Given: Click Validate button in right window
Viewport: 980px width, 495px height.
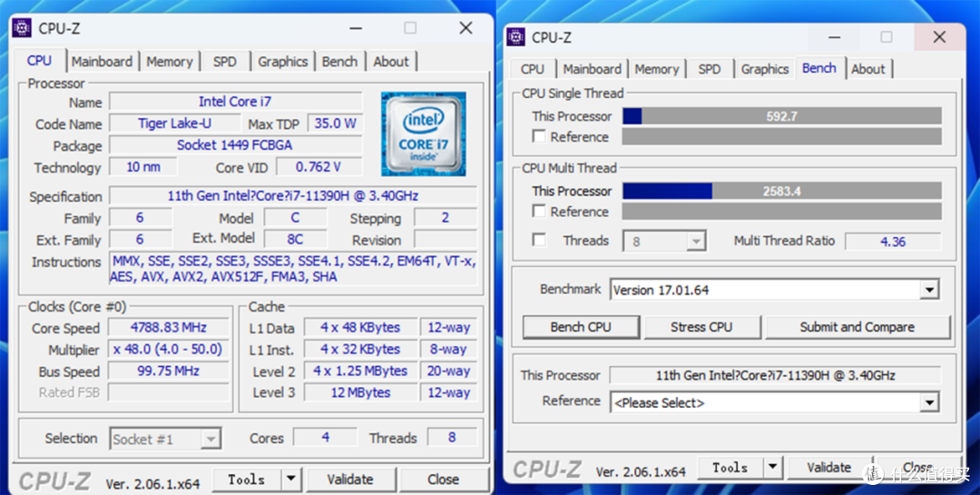Looking at the screenshot, I should 829,468.
